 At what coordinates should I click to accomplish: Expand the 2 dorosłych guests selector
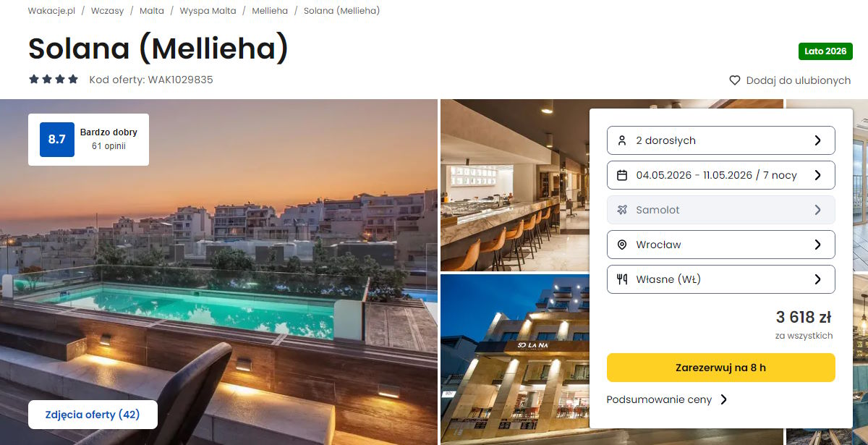[720, 140]
